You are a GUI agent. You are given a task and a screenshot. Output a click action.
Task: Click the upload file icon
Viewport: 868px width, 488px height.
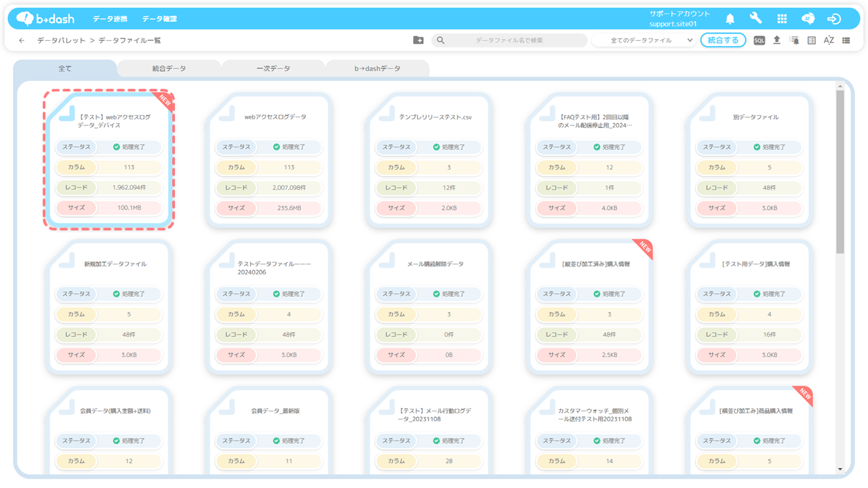(776, 41)
